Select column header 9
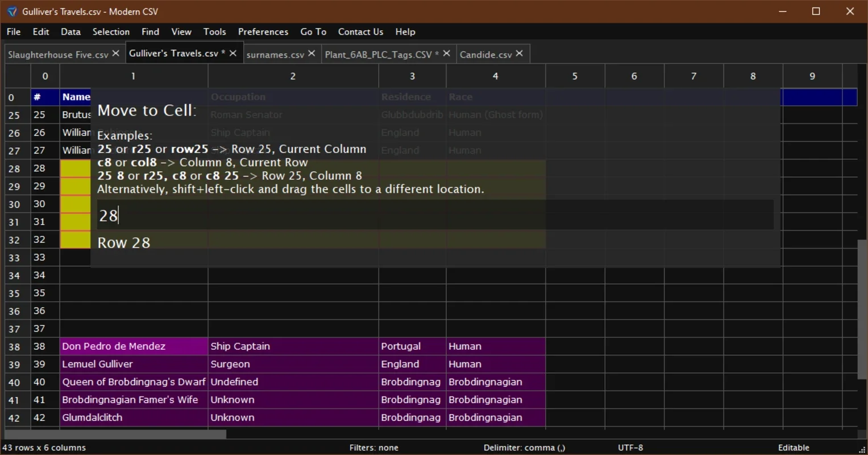The width and height of the screenshot is (868, 455). point(812,76)
